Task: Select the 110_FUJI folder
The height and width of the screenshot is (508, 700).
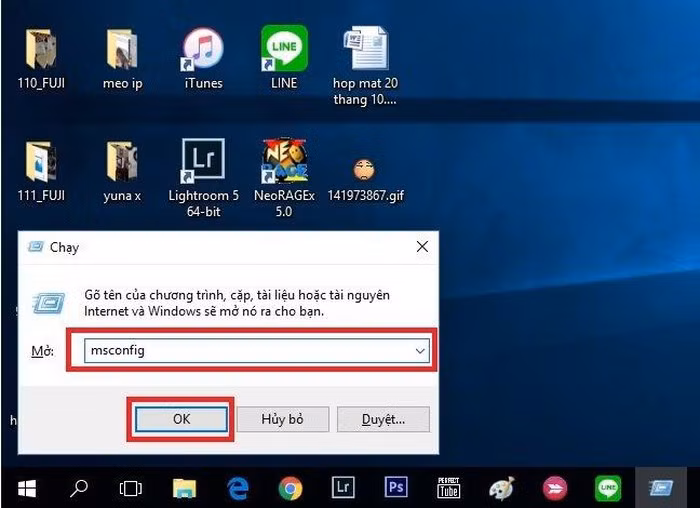Action: click(41, 58)
